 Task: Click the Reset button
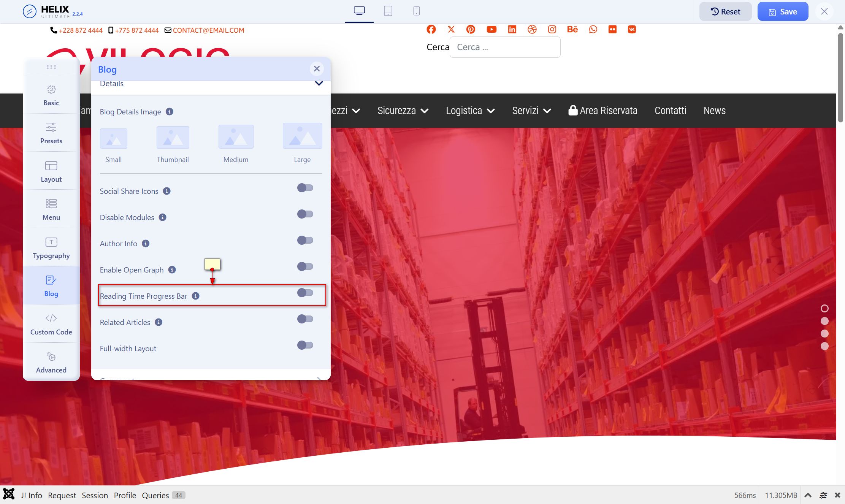click(725, 12)
